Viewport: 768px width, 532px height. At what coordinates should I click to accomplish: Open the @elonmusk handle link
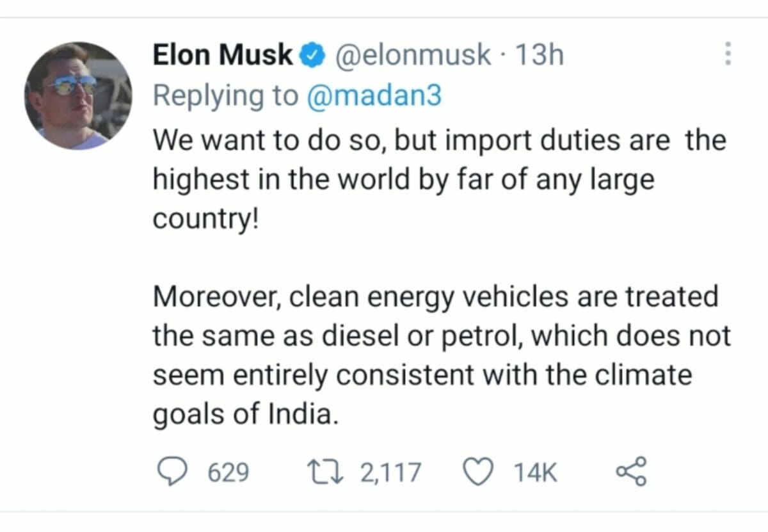pos(413,56)
